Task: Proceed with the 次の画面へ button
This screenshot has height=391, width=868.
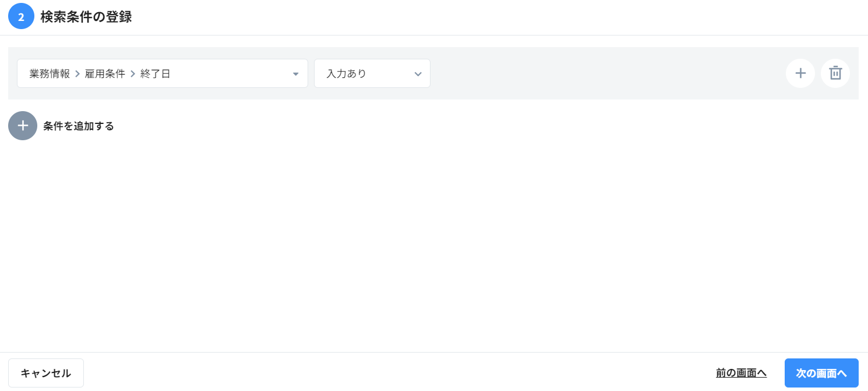Action: coord(821,373)
